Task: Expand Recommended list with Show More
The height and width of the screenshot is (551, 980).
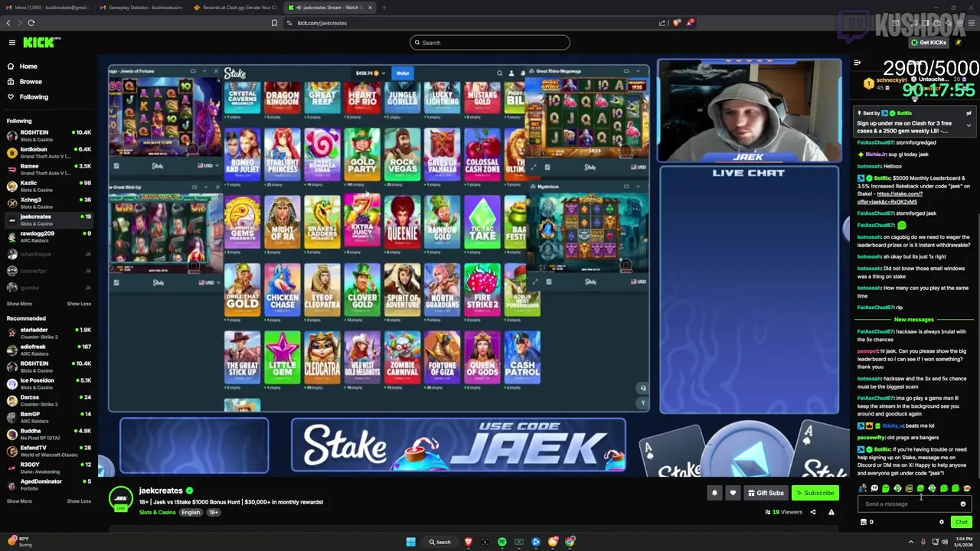Action: click(19, 501)
